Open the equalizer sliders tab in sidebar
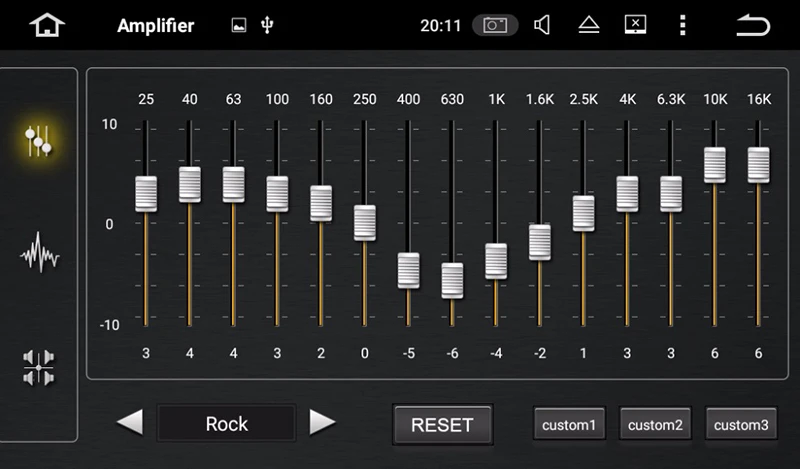This screenshot has width=800, height=469. [38, 141]
